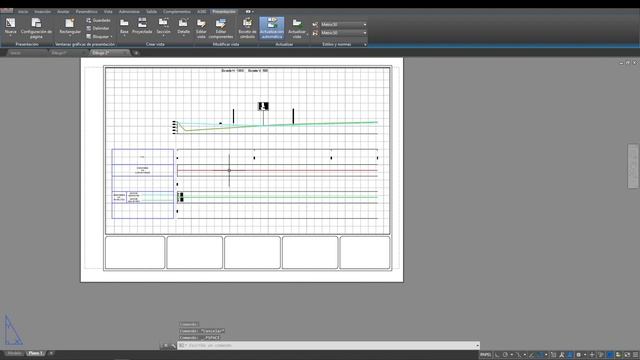This screenshot has height=360, width=640.
Task: Click the new drawing plus tab
Action: point(136,53)
